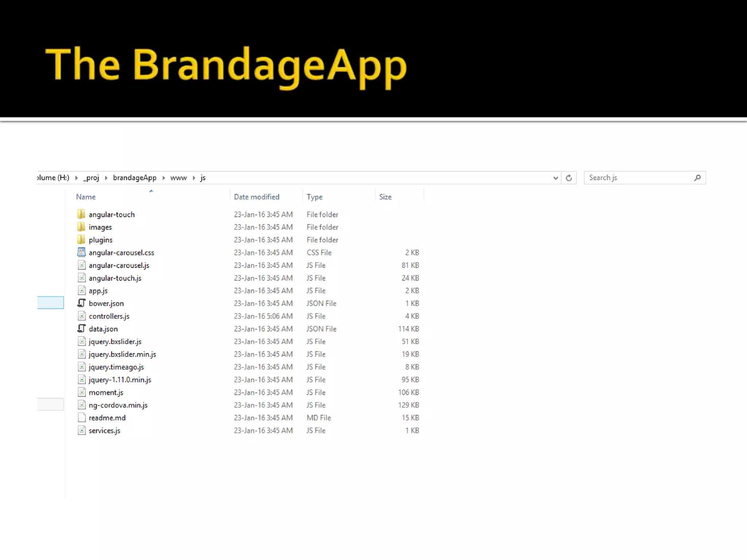The image size is (747, 560).
Task: Select the services.js file name
Action: tap(104, 431)
